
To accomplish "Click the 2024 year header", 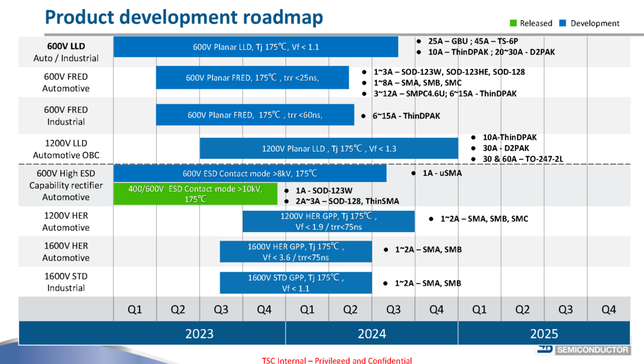I will click(x=371, y=333).
